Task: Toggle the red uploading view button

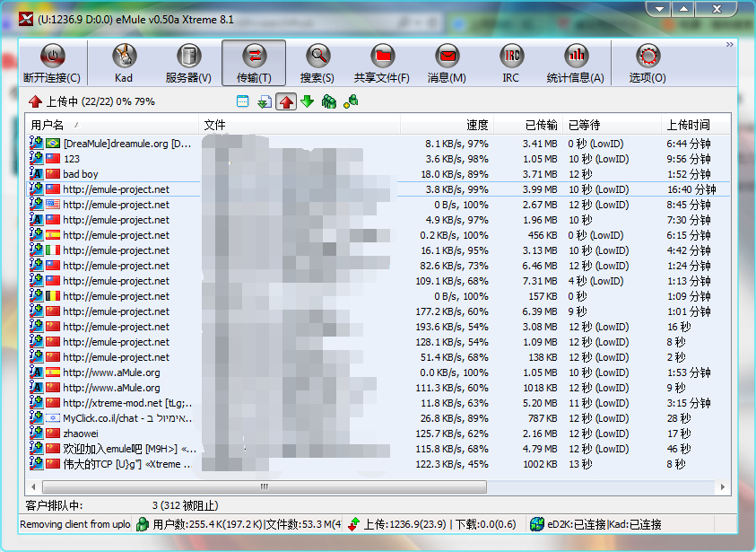Action: [x=286, y=101]
